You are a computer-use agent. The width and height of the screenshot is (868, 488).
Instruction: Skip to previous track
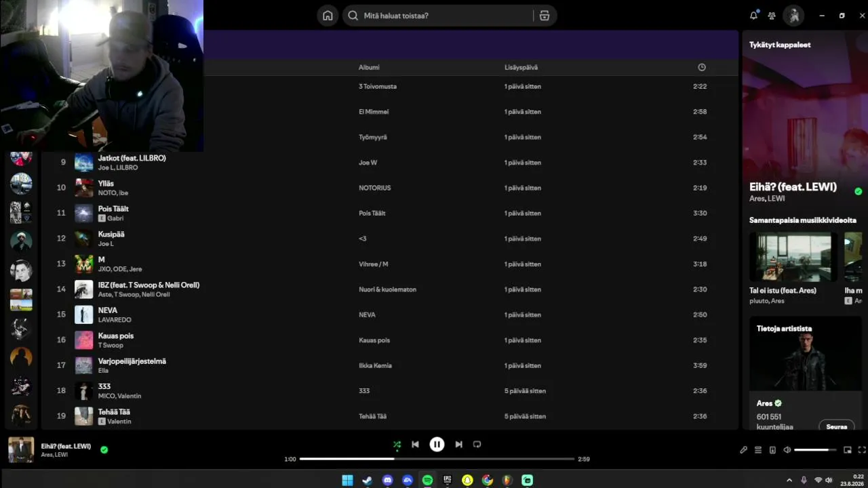coord(415,445)
